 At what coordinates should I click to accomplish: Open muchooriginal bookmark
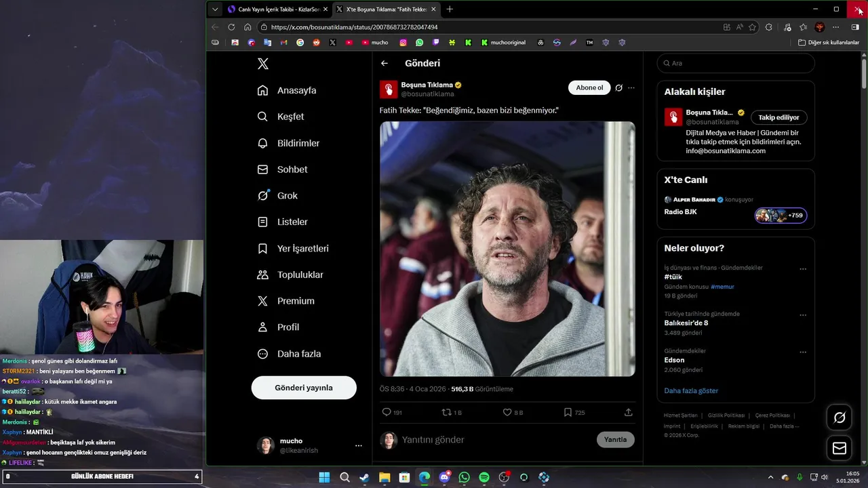pos(503,42)
